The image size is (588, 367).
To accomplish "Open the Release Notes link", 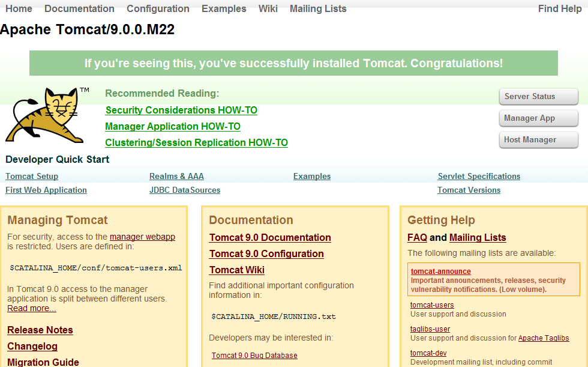I will point(40,330).
